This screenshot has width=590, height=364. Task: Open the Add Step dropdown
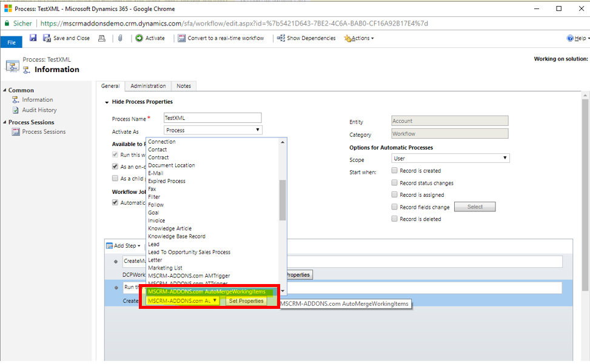[x=124, y=246]
